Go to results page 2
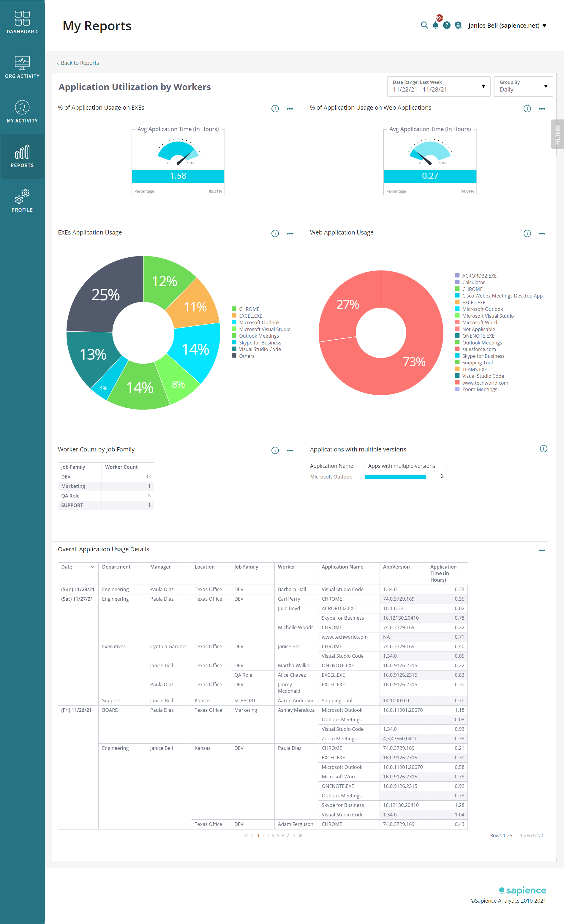 pos(263,835)
